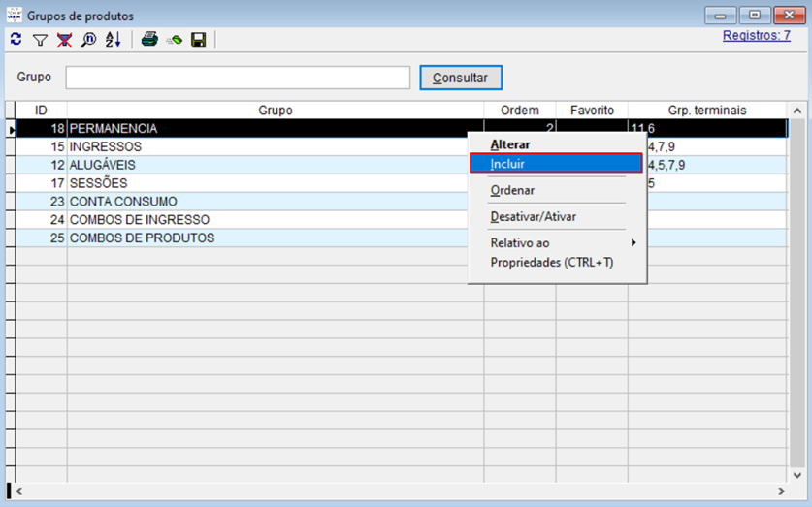Image resolution: width=812 pixels, height=507 pixels.
Task: Select Alterar in the context menu
Action: coord(510,144)
